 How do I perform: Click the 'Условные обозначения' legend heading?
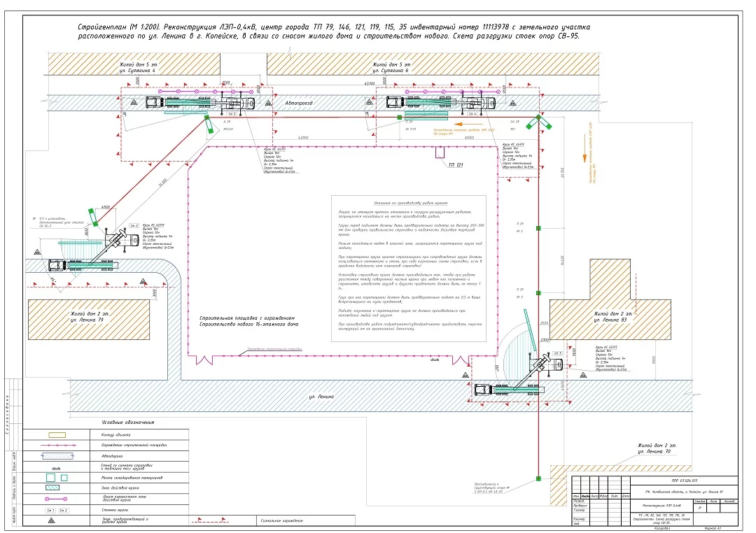124,422
